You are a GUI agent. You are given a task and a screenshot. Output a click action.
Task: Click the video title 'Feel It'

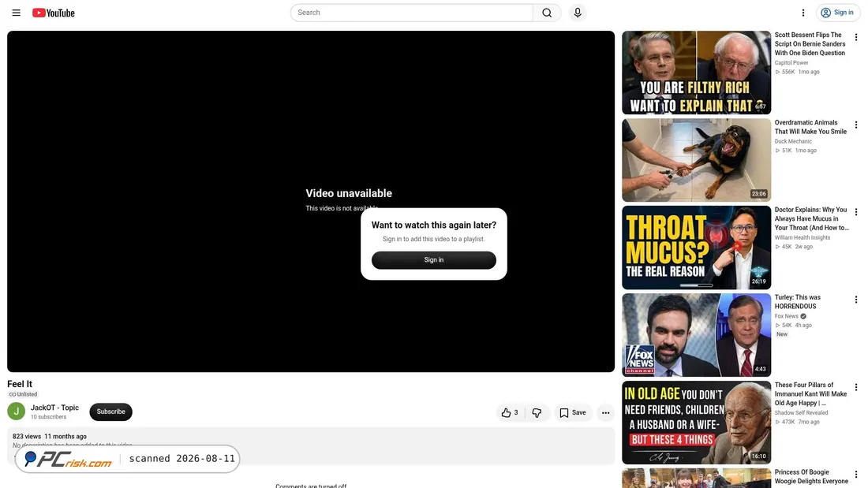20,384
